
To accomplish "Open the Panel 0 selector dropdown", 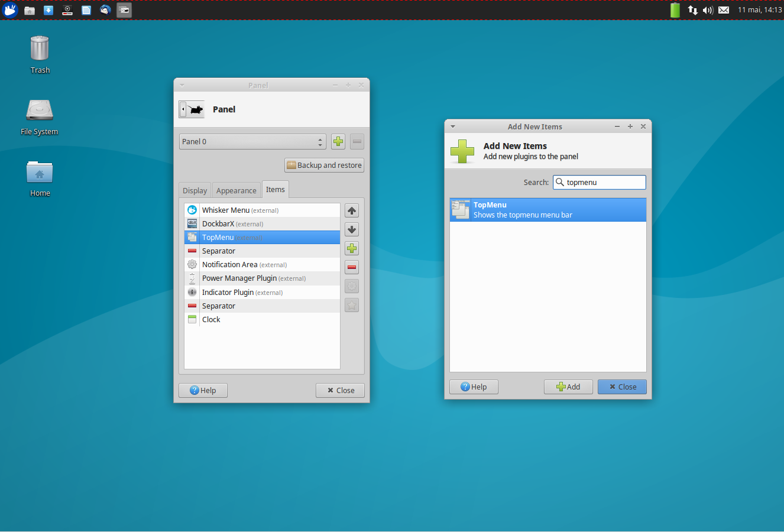I will 248,141.
